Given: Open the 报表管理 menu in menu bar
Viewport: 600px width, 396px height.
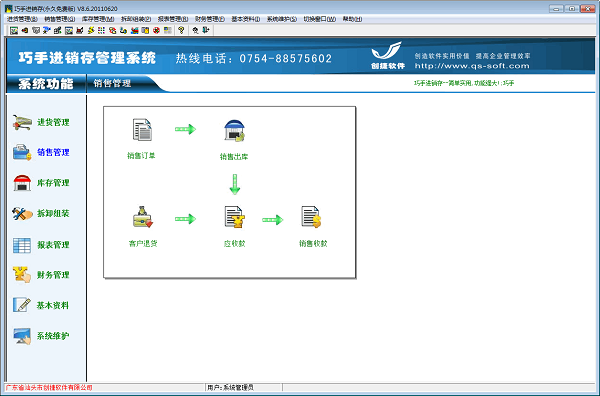Looking at the screenshot, I should click(173, 19).
